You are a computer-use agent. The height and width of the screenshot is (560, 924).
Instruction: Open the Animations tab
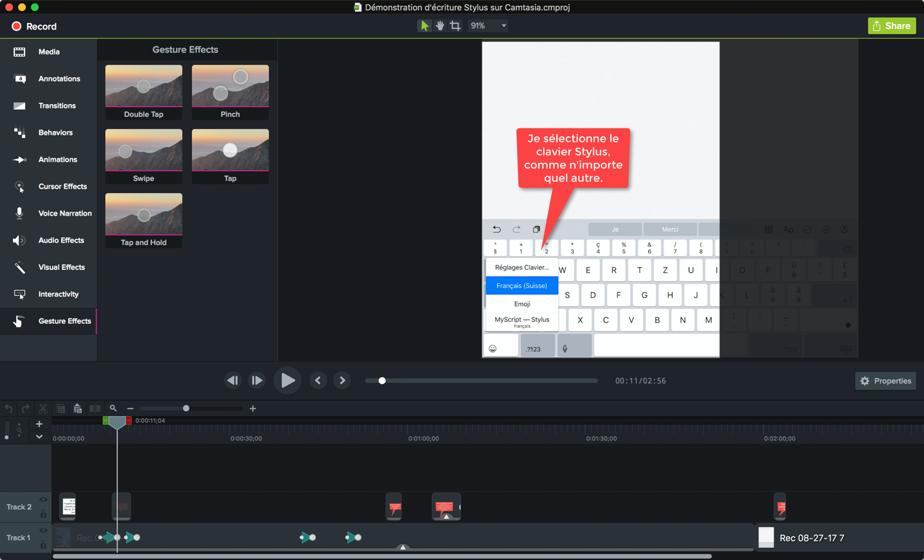coord(48,160)
